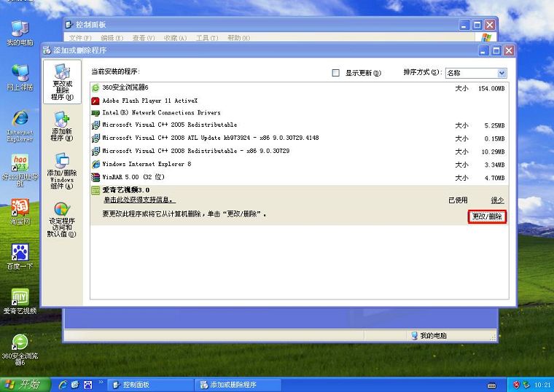Select Windows Internet Explorer 8 text row
554x392 pixels.
[x=147, y=164]
